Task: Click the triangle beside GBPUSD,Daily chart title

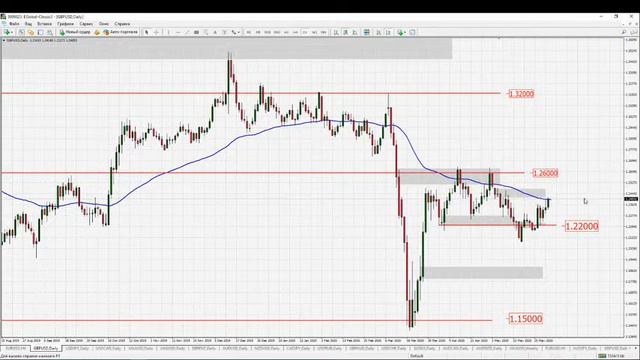Action: point(4,40)
